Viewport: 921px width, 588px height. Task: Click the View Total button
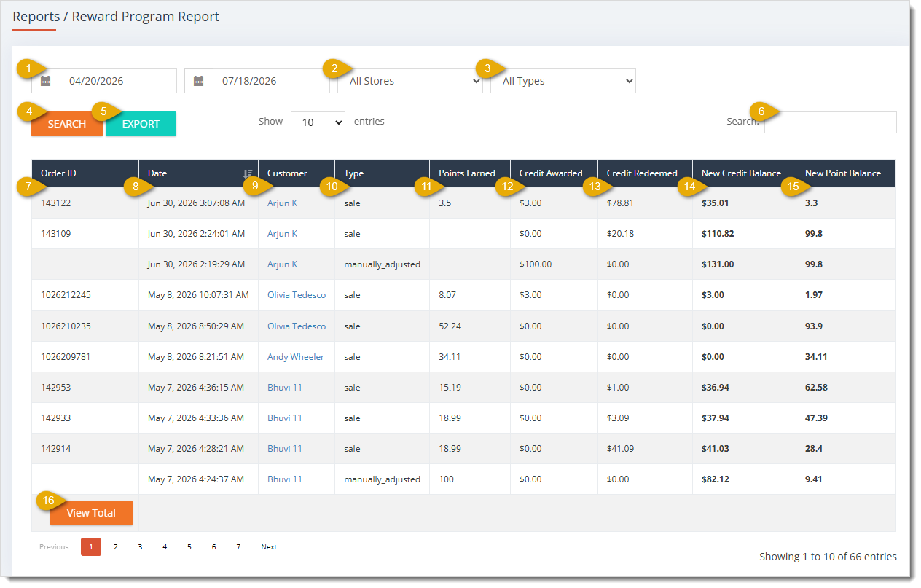[x=91, y=513]
